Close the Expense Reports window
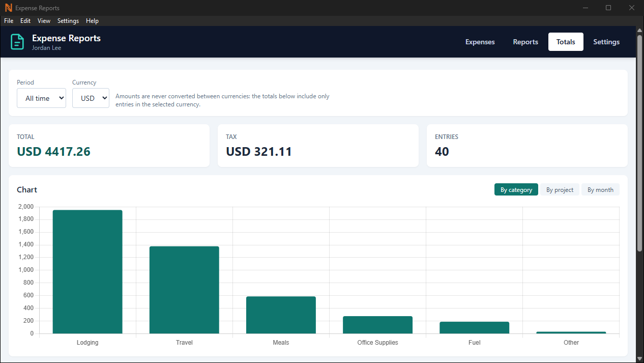 (x=632, y=8)
